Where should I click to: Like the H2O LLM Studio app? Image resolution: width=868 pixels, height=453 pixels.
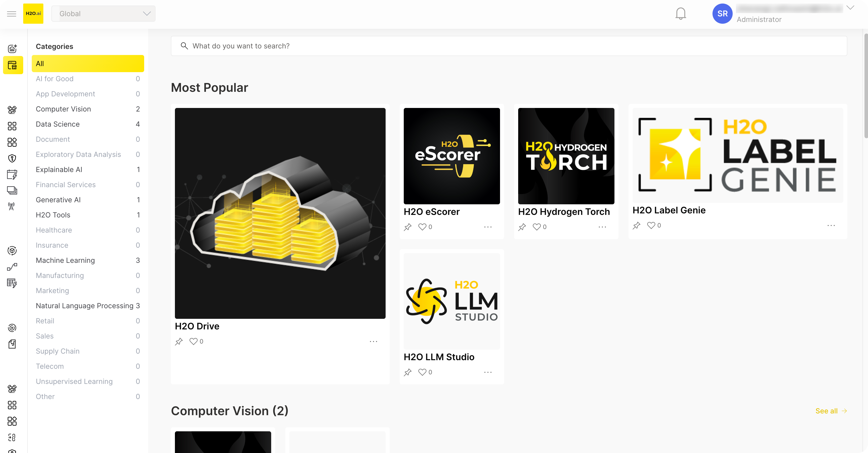pyautogui.click(x=422, y=372)
